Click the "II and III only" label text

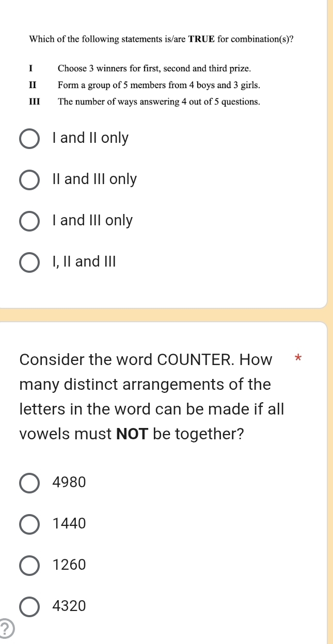tap(95, 179)
